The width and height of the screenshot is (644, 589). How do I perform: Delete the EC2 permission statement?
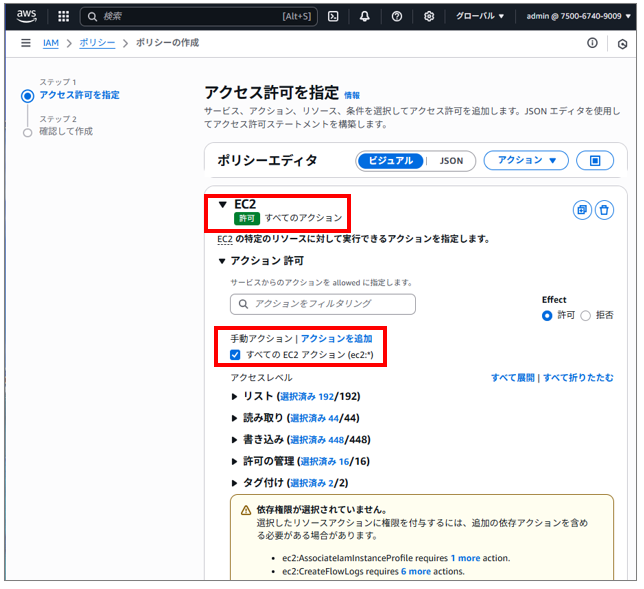pos(604,210)
